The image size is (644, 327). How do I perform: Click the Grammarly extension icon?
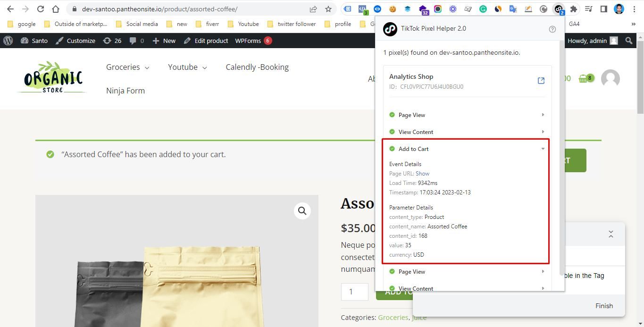click(x=483, y=9)
